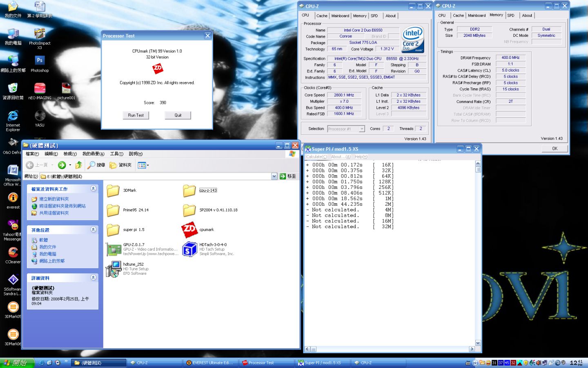This screenshot has height=368, width=588.
Task: Open the File menu in Explorer
Action: pos(32,154)
